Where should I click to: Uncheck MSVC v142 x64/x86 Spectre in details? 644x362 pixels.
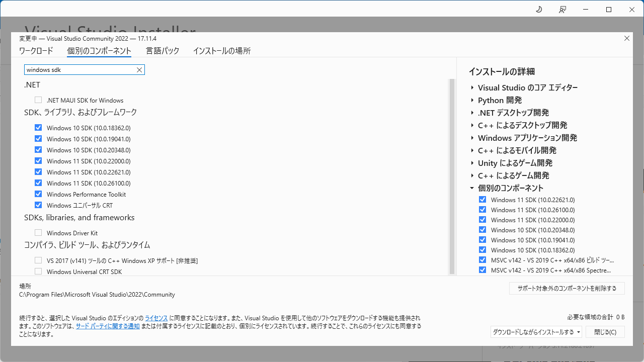tap(482, 270)
